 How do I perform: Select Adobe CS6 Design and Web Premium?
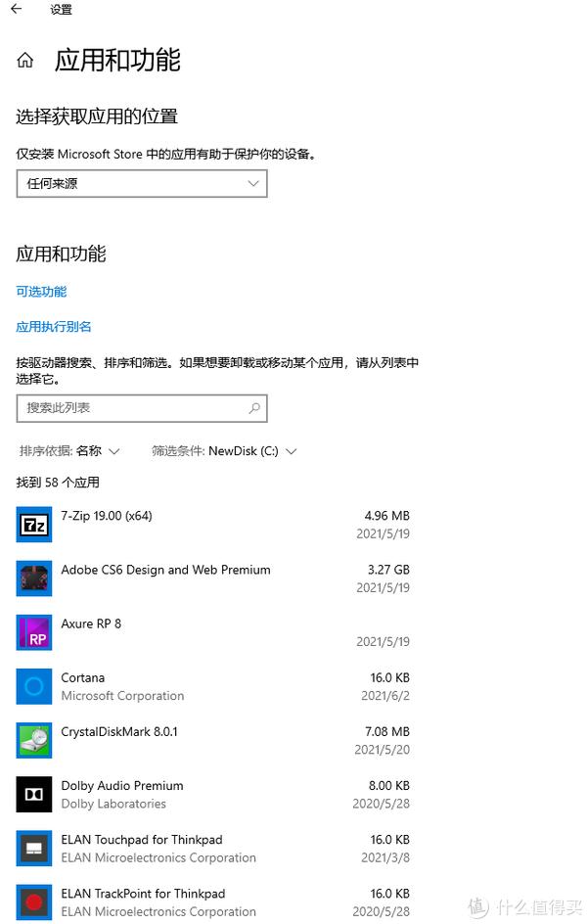(x=166, y=570)
